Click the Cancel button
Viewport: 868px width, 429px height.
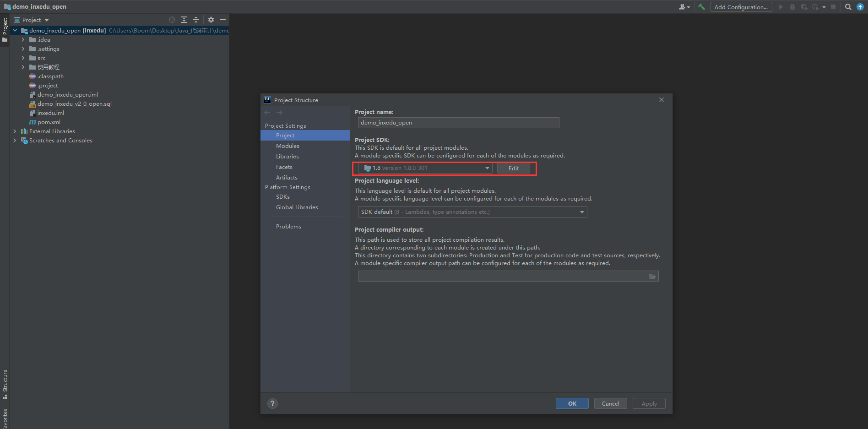611,403
